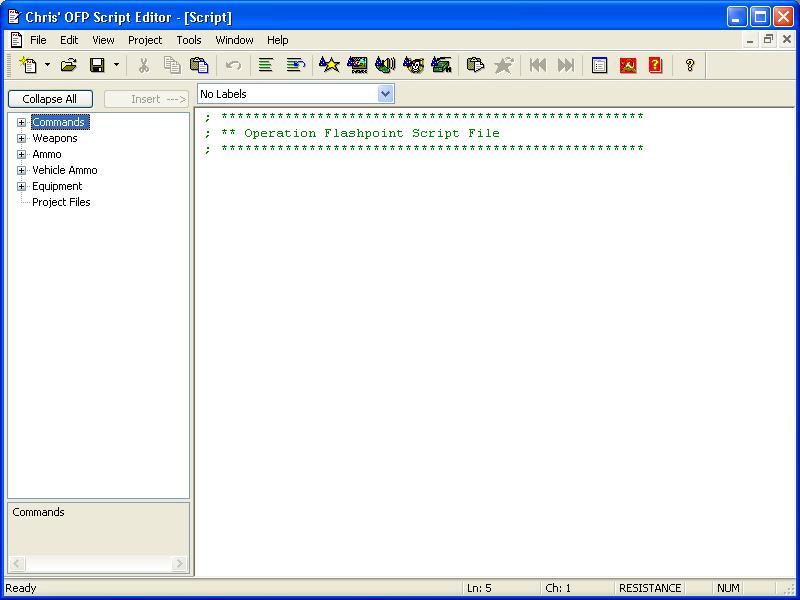Click the clipboard with arrow icon

[476, 65]
